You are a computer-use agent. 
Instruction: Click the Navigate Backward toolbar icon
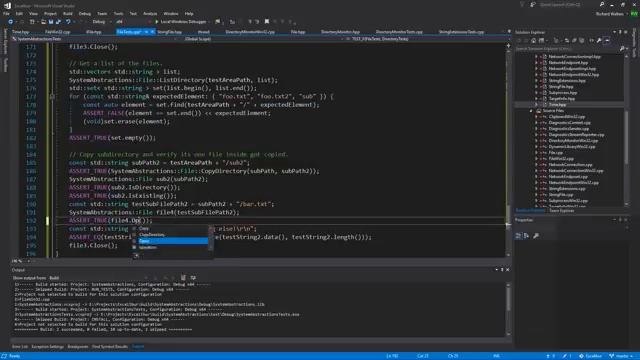pos(11,22)
